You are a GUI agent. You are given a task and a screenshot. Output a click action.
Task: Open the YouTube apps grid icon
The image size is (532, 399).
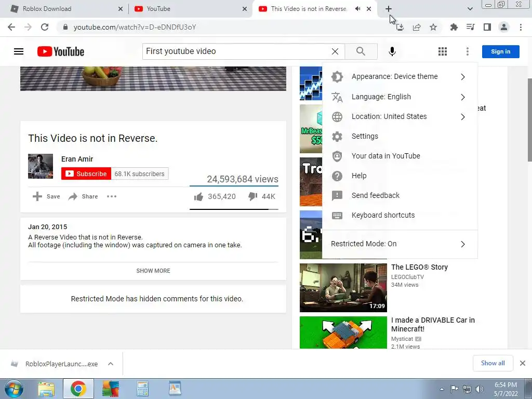tap(443, 51)
